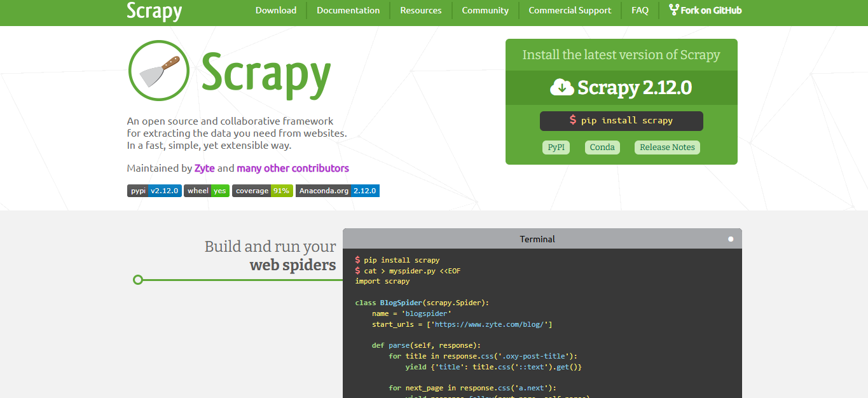Click the cloud download icon
868x398 pixels.
[561, 87]
